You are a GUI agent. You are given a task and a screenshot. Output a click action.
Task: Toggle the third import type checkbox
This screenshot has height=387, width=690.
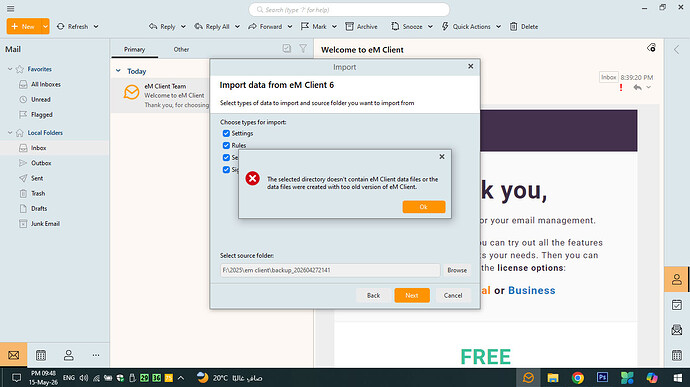226,158
